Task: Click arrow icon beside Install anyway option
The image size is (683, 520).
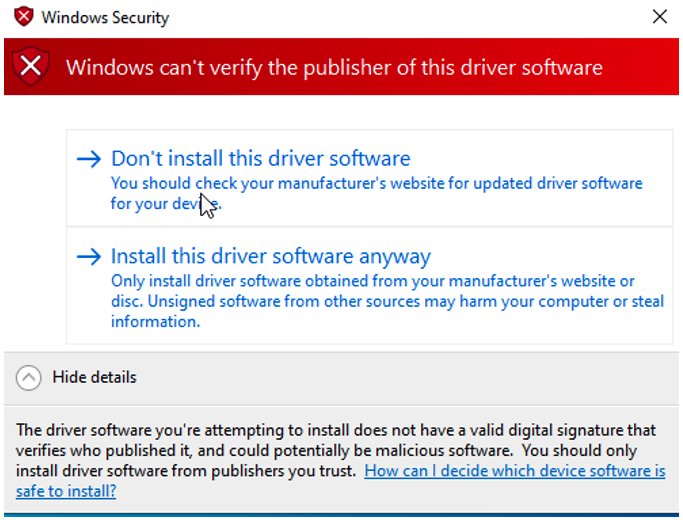Action: point(89,257)
